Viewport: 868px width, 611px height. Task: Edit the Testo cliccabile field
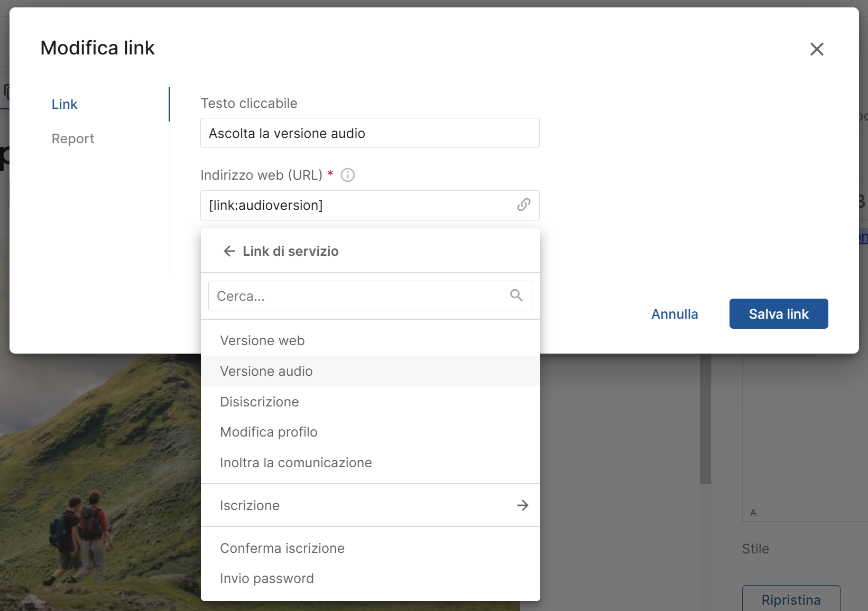coord(369,133)
